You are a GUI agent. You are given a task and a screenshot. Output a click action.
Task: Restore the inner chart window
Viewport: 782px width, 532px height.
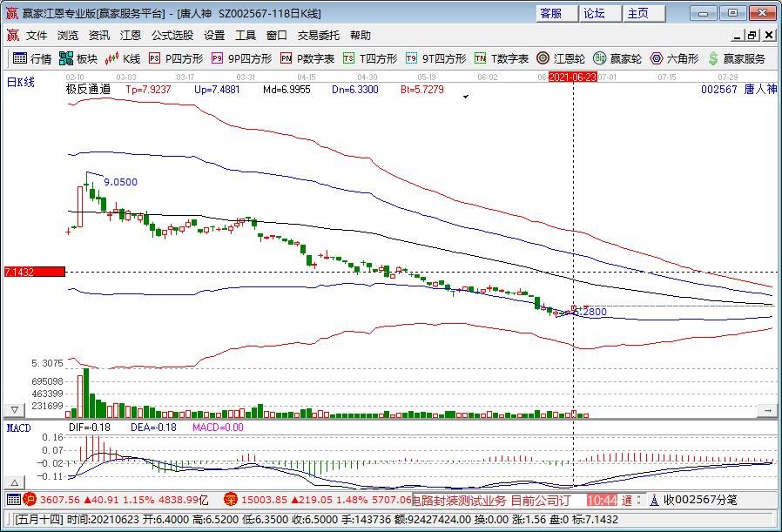point(752,36)
